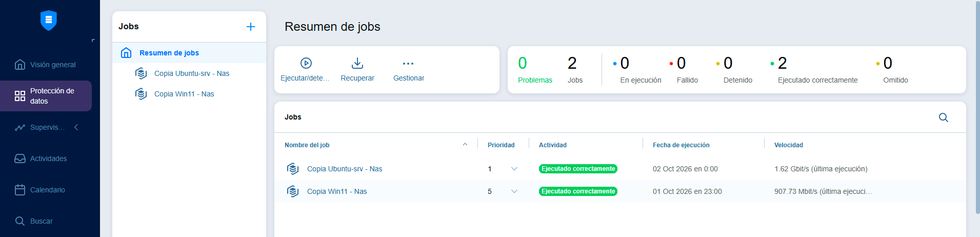Screen dimensions: 980x237
Task: Click Ejecutado correctamente badge for Ubuntu-srv
Action: point(578,169)
